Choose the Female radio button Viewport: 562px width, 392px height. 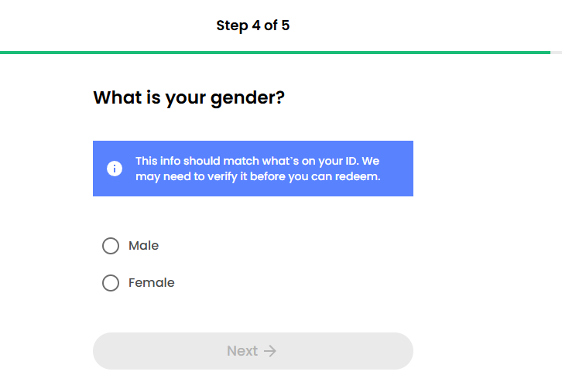click(x=111, y=283)
